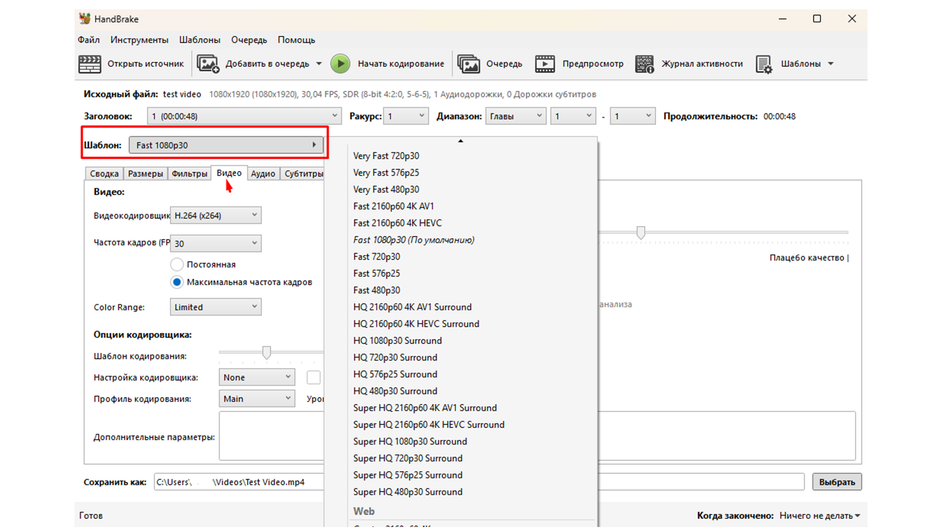This screenshot has height=531, width=944.
Task: Start encoding with the green play icon
Action: pos(340,64)
